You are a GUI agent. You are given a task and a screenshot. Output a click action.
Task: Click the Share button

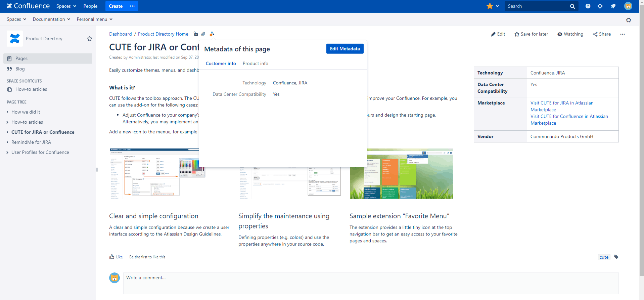(602, 34)
